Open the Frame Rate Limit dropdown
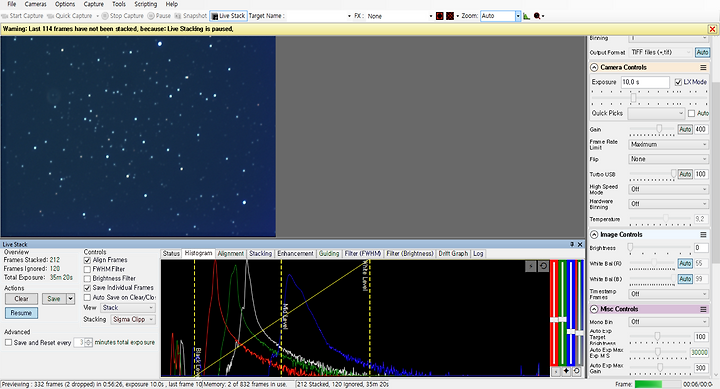This screenshot has width=720, height=389. click(669, 145)
